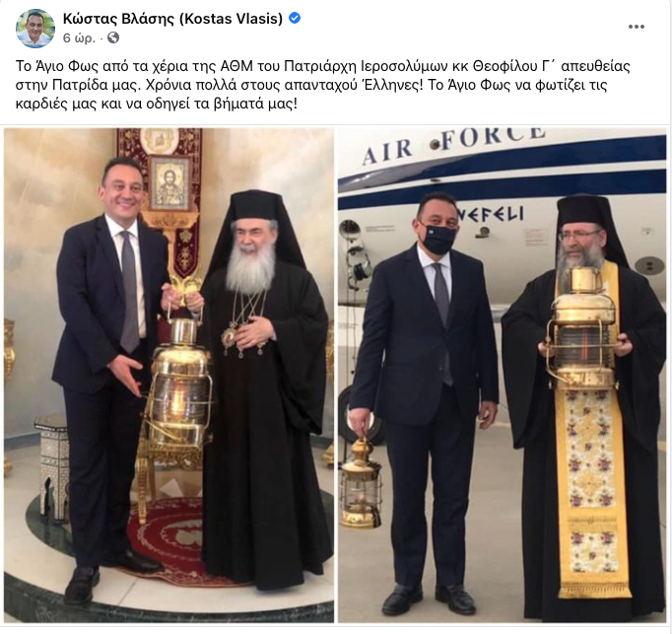This screenshot has height=634, width=672.
Task: Click the '6 ώρ.' post timestamp
Action: [x=79, y=38]
